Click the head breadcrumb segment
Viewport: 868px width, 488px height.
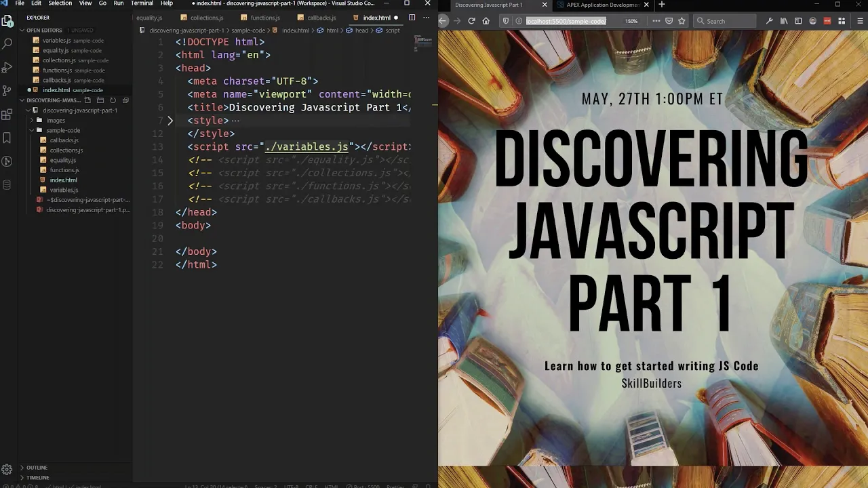pyautogui.click(x=361, y=30)
